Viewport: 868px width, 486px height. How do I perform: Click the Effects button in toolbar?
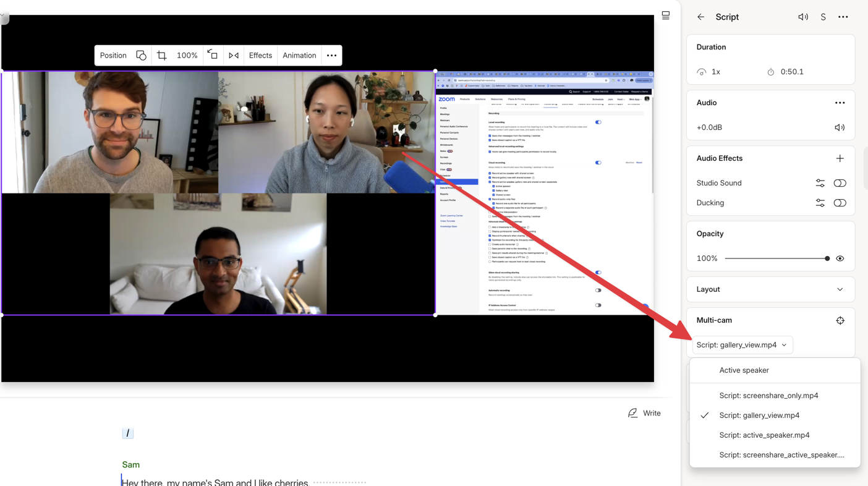click(x=260, y=56)
